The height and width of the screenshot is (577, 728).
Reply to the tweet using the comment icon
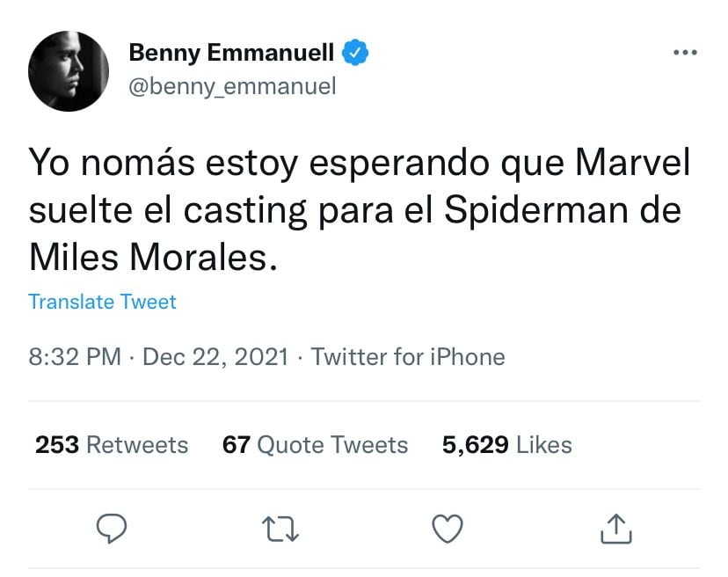click(x=112, y=529)
